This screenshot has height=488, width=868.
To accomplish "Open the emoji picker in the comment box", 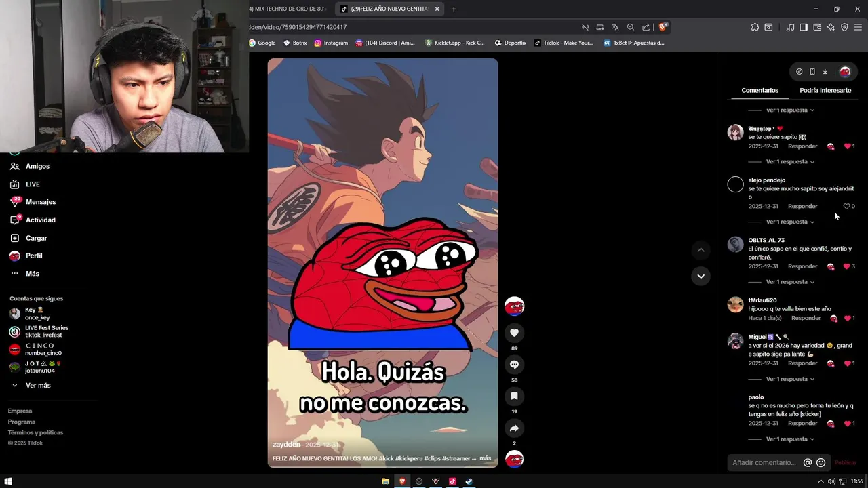I will tap(821, 462).
